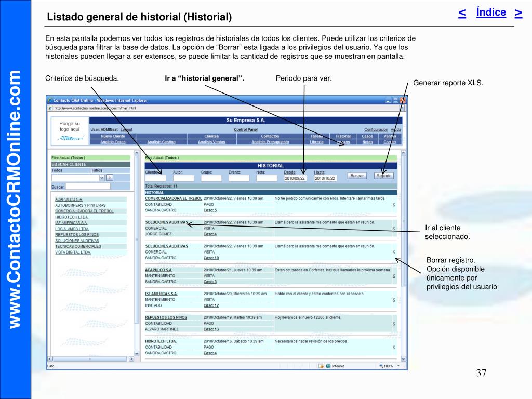Click the client list horizontal scrollbar right arrow
The image size is (532, 399).
point(131,358)
